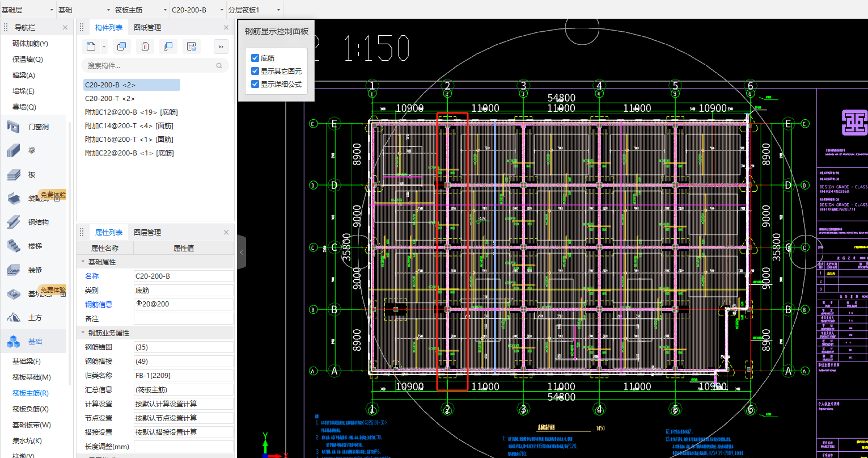868x458 pixels.
Task: Select the 梁 category icon
Action: tap(14, 150)
